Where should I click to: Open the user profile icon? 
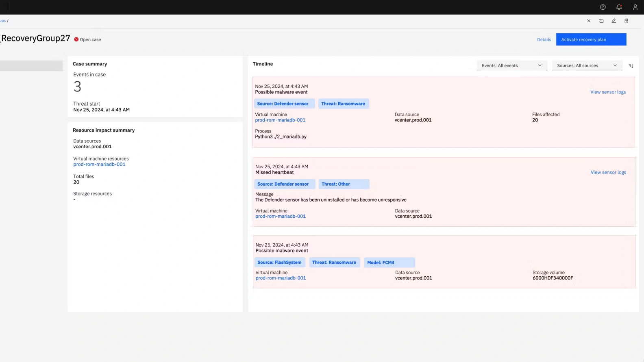(x=635, y=7)
